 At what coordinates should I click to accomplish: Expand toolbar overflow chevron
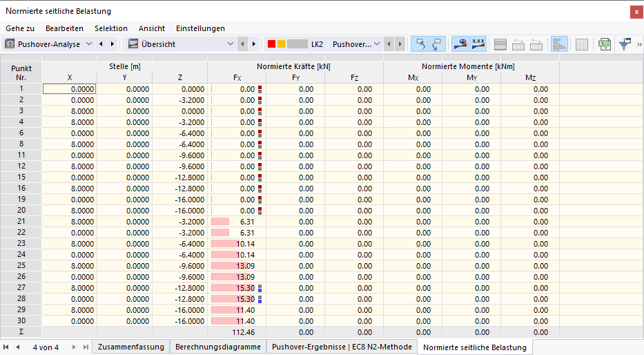[x=639, y=44]
